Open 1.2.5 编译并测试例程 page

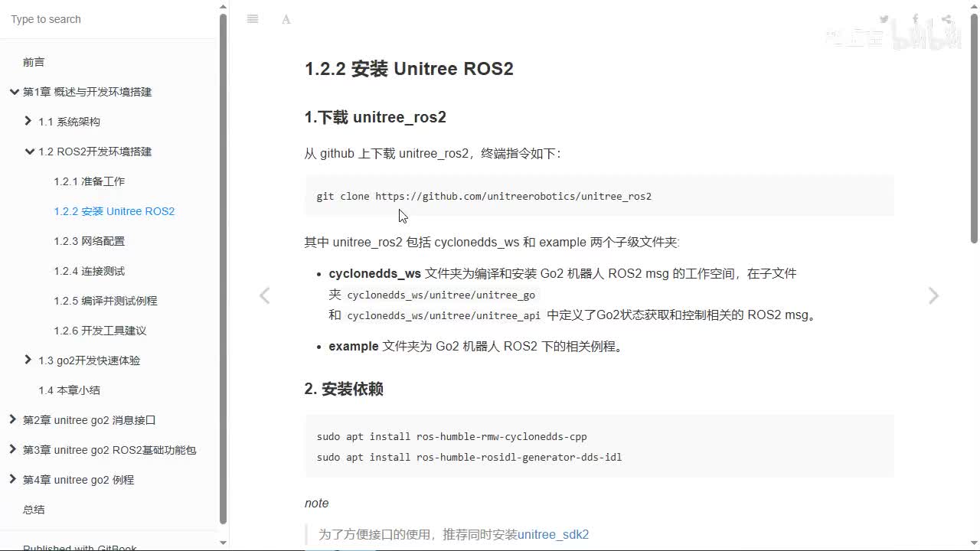coord(106,301)
